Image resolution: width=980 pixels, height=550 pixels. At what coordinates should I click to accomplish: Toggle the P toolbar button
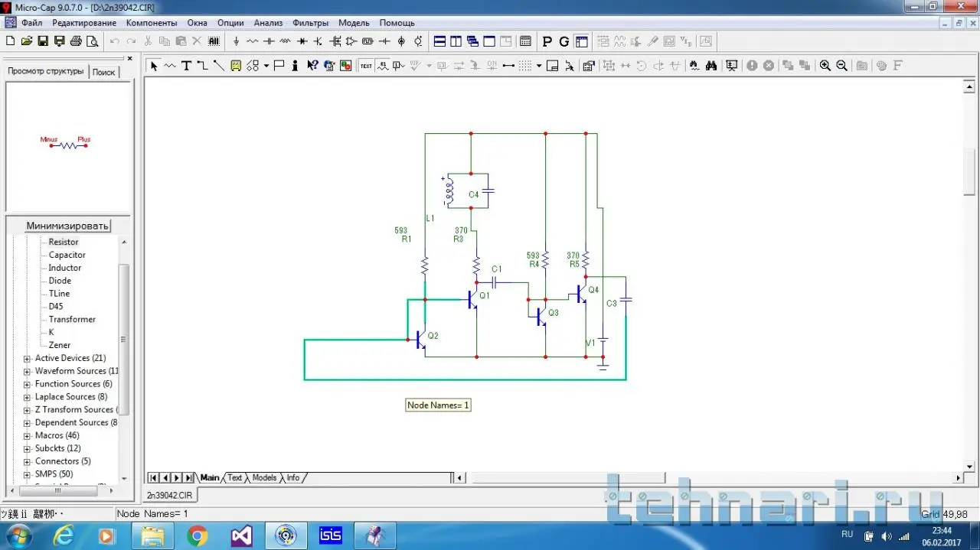(x=547, y=41)
